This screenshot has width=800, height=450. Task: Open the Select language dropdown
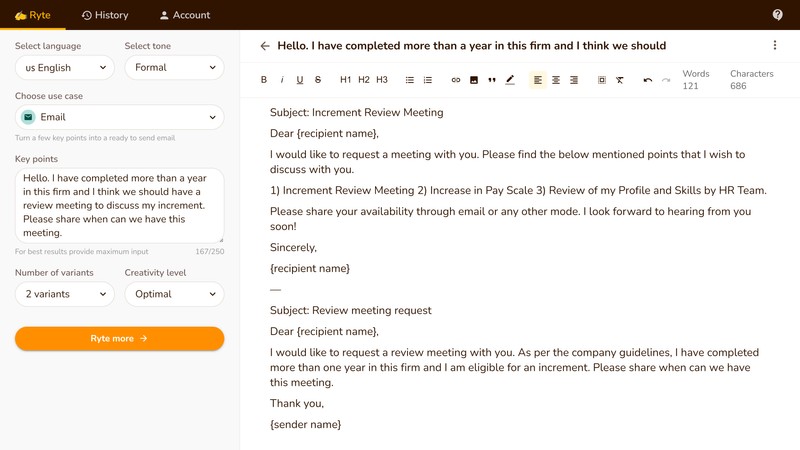pyautogui.click(x=64, y=68)
